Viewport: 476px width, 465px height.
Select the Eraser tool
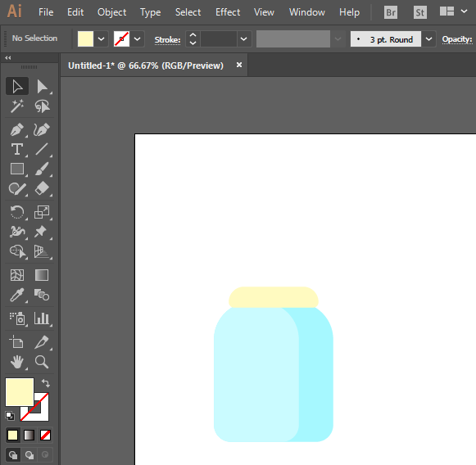[42, 188]
